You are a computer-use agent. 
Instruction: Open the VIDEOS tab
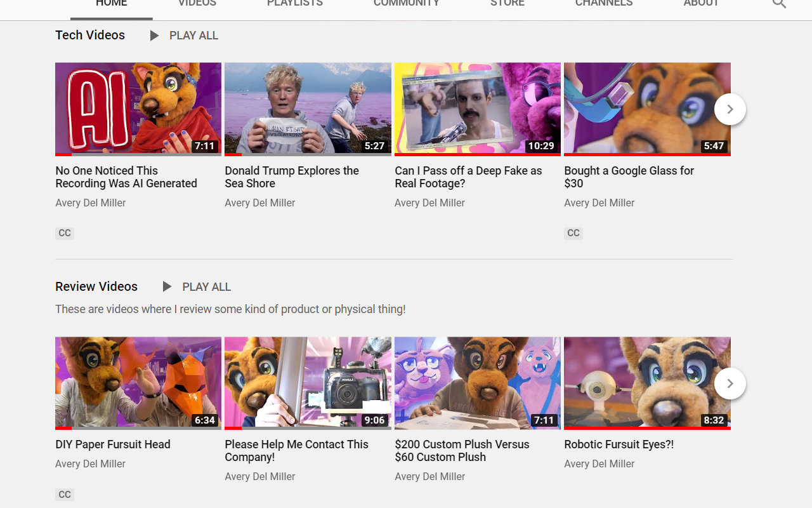point(197,4)
